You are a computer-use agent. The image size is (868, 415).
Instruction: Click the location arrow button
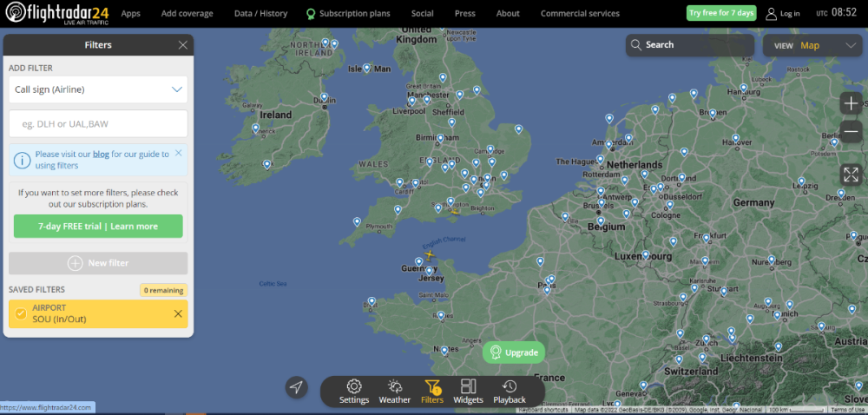297,387
